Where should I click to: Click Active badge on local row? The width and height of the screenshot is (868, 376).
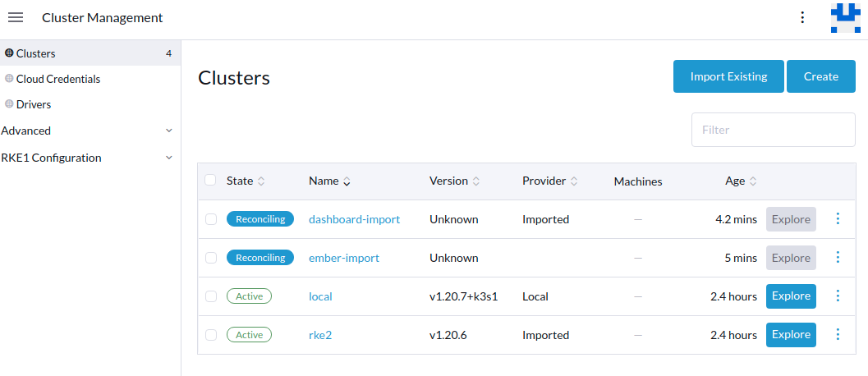(x=249, y=296)
